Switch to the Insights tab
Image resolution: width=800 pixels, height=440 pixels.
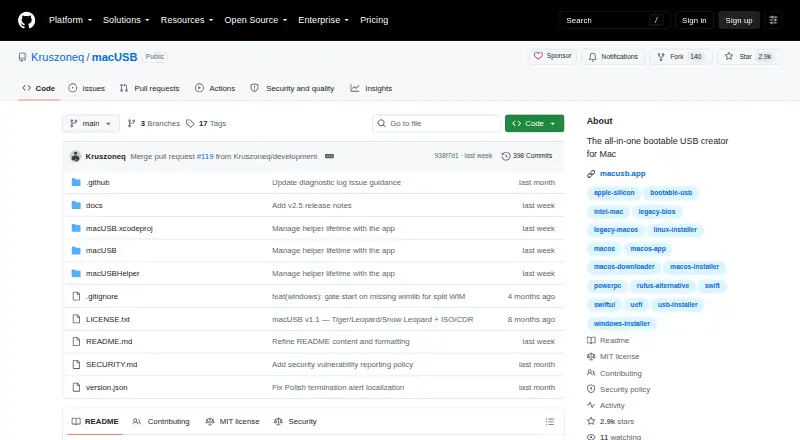click(x=371, y=88)
